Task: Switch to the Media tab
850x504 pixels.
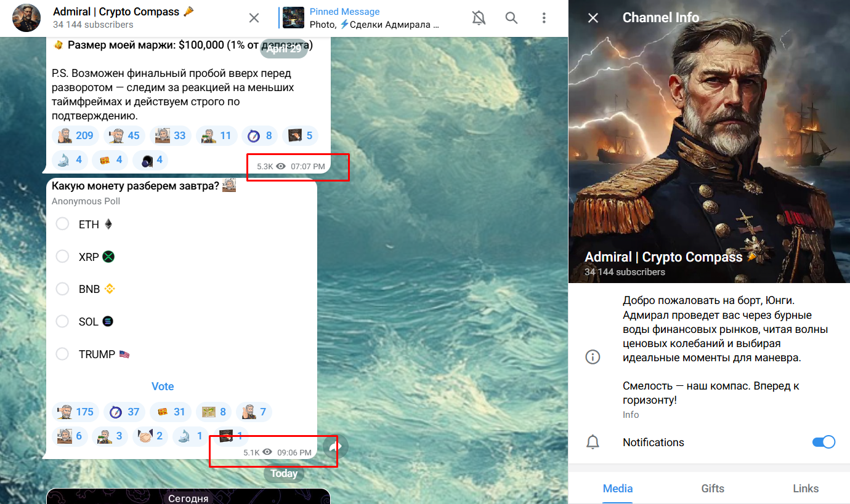Action: point(618,489)
